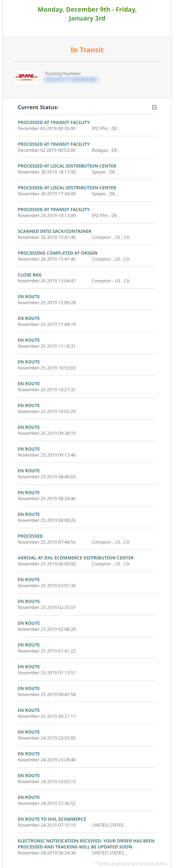This screenshot has width=185, height=868.
Task: Select the Rodgau transit facility entry
Action: [87, 147]
